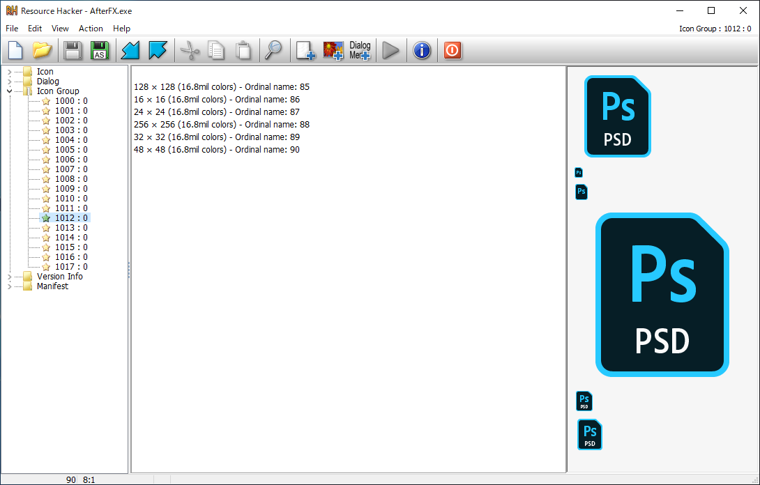
Task: Select icon group 1013 : 0
Action: (x=71, y=228)
